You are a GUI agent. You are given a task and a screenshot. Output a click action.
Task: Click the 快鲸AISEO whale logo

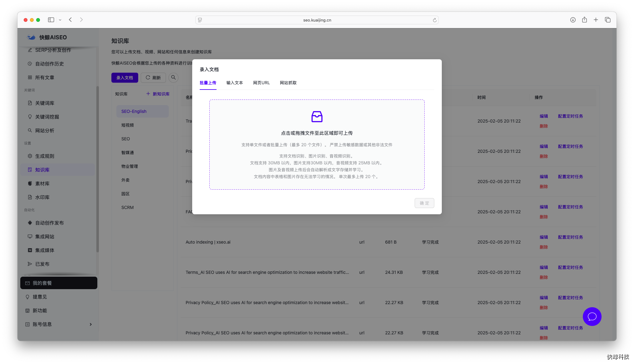[x=31, y=37]
